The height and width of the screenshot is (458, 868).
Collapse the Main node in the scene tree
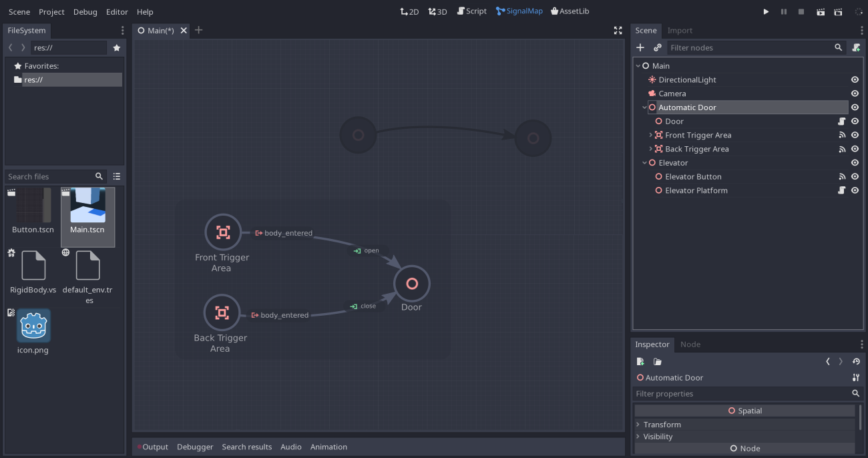(x=638, y=65)
